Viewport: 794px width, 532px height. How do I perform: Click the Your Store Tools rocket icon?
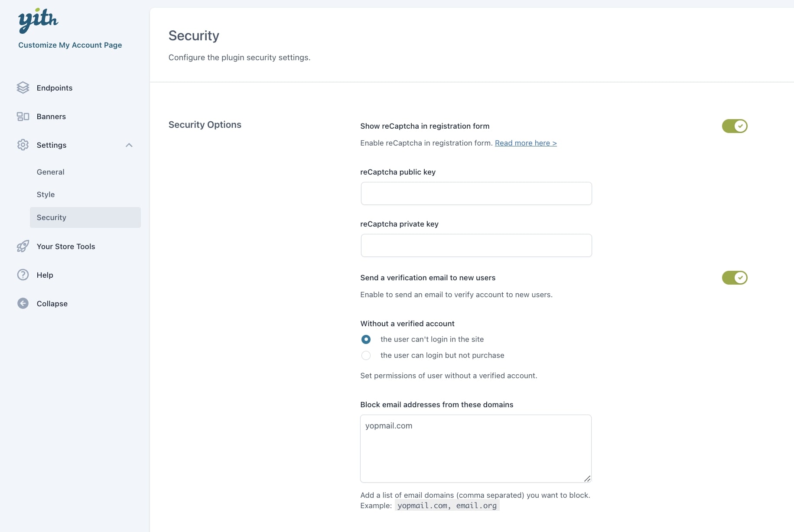(x=23, y=247)
